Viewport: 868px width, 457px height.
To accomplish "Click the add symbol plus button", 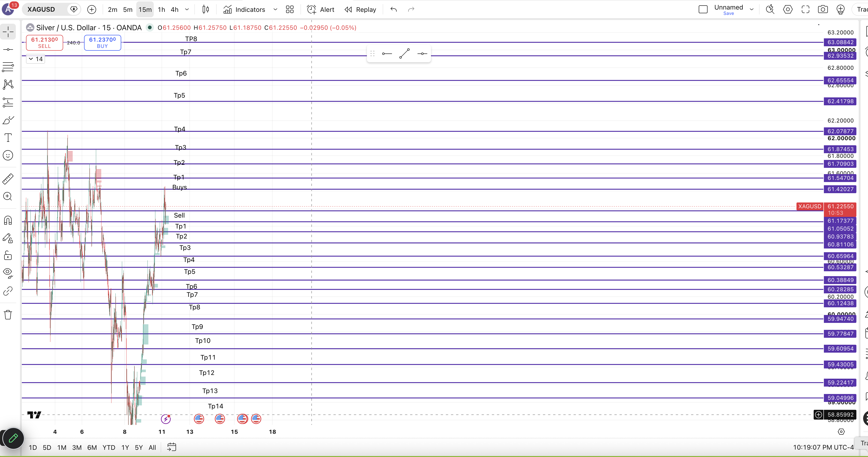I will coord(92,10).
